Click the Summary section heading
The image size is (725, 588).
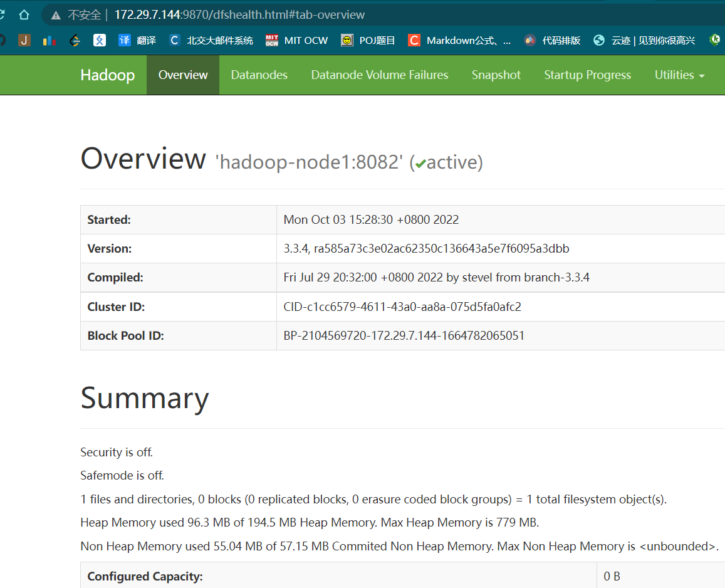click(145, 398)
